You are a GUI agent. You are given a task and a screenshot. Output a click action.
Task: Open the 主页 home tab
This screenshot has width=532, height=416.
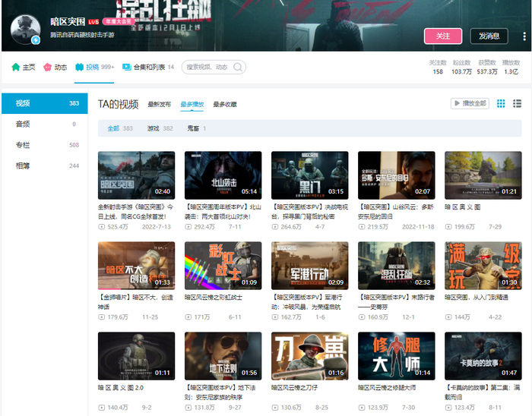click(x=23, y=67)
